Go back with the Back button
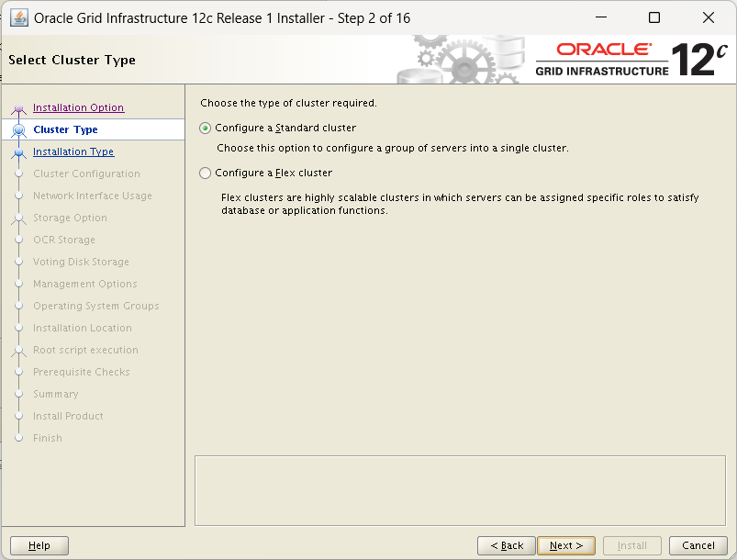This screenshot has width=737, height=560. pos(507,545)
